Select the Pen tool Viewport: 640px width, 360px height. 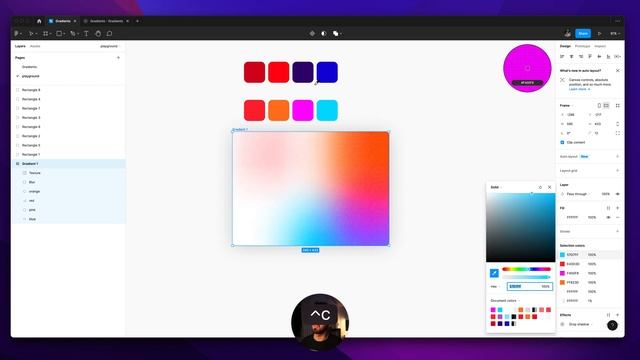pyautogui.click(x=73, y=33)
